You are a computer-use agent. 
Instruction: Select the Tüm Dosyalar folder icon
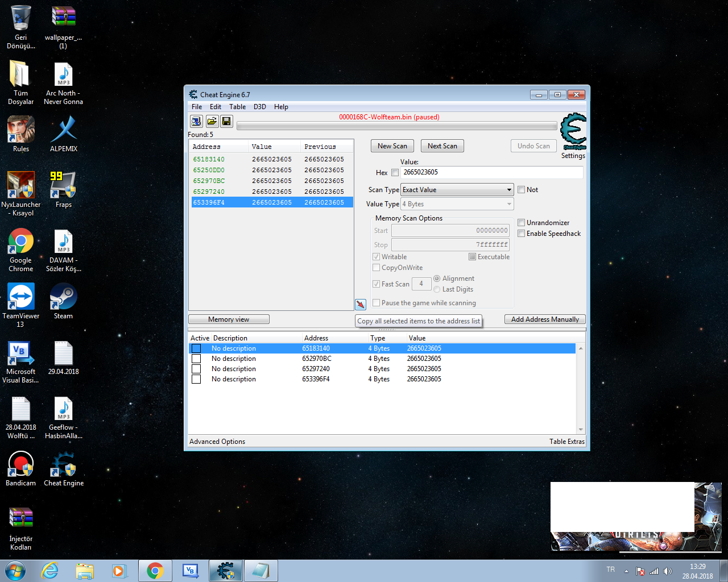point(21,83)
